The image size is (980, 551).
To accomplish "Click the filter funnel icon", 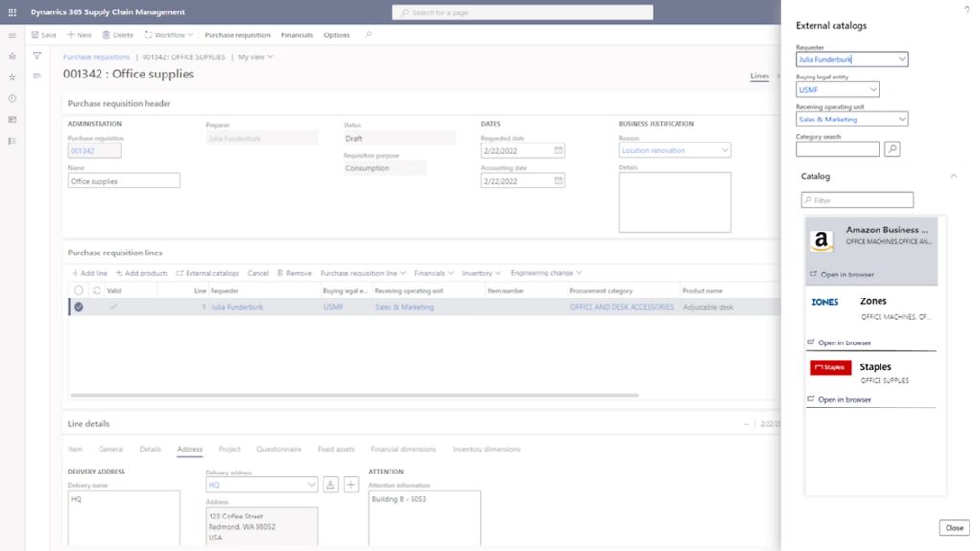I will [x=37, y=56].
